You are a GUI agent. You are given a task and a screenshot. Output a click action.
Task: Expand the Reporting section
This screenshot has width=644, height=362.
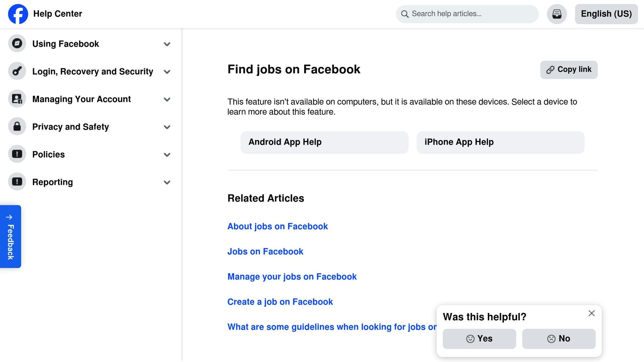point(167,182)
